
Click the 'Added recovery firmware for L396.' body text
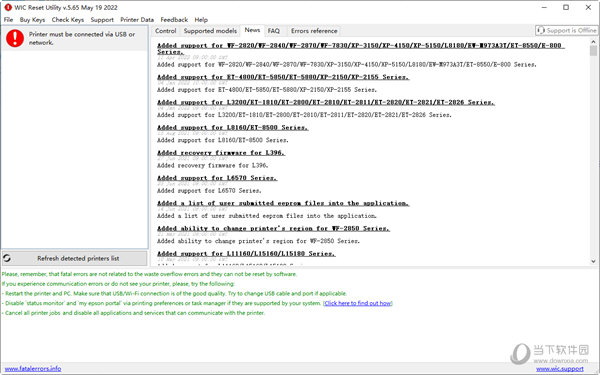pyautogui.click(x=212, y=165)
